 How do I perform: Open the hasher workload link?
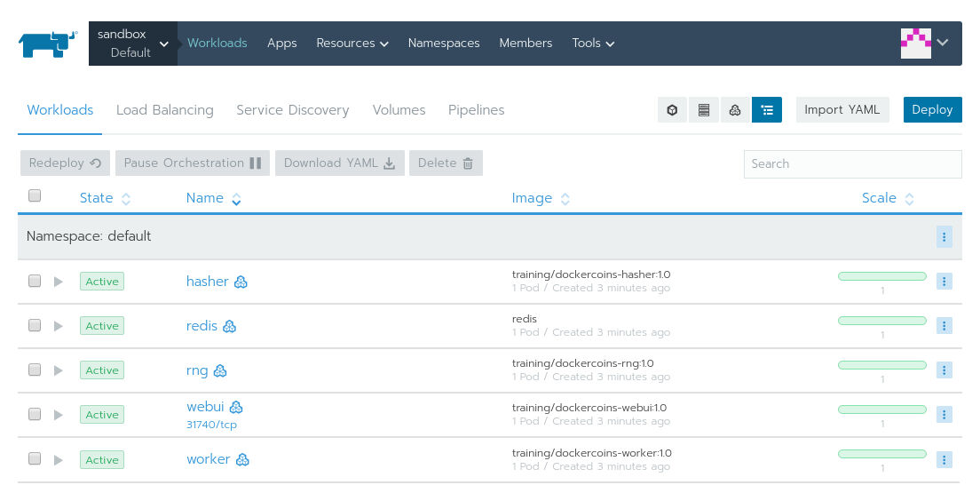pyautogui.click(x=207, y=282)
